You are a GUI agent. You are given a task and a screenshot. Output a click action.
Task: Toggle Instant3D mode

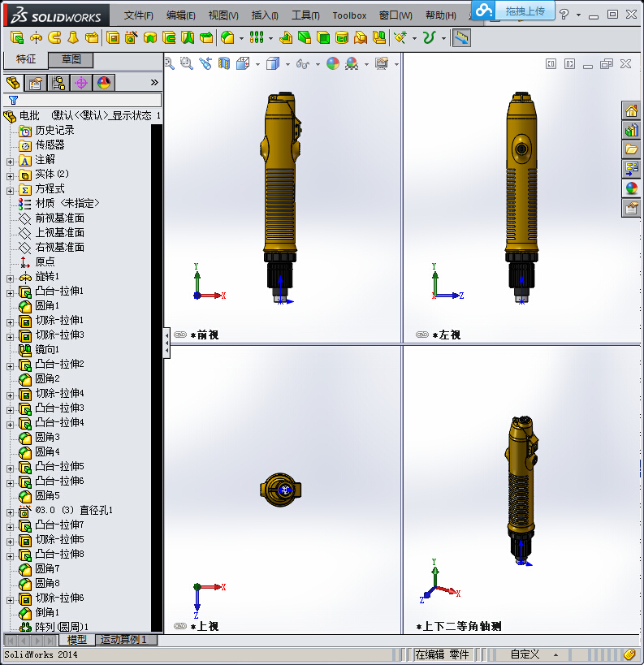click(461, 37)
